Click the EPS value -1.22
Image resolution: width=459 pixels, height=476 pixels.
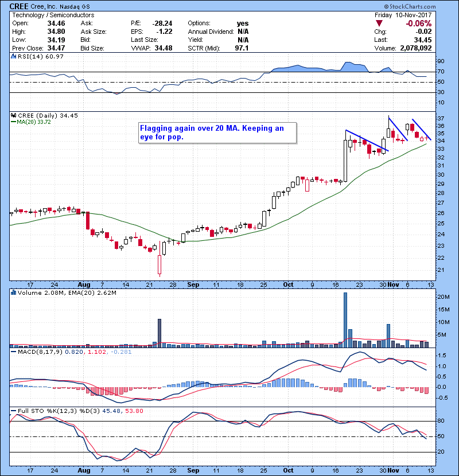pyautogui.click(x=164, y=32)
